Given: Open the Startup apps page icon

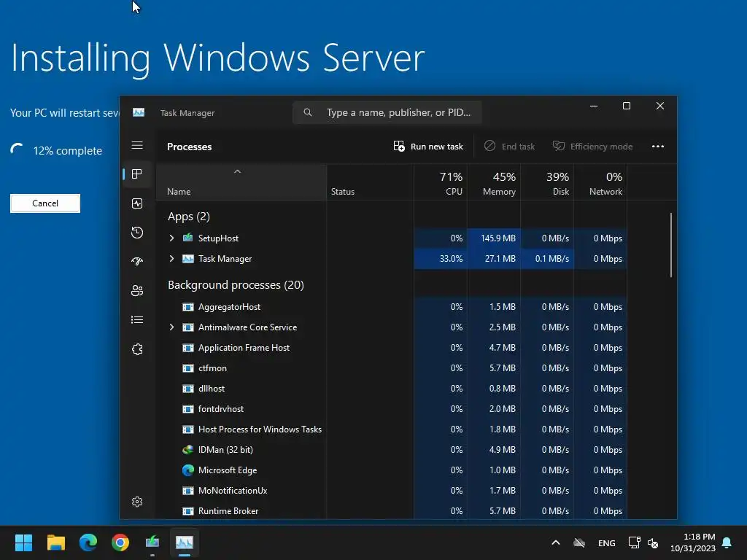Looking at the screenshot, I should pos(137,262).
